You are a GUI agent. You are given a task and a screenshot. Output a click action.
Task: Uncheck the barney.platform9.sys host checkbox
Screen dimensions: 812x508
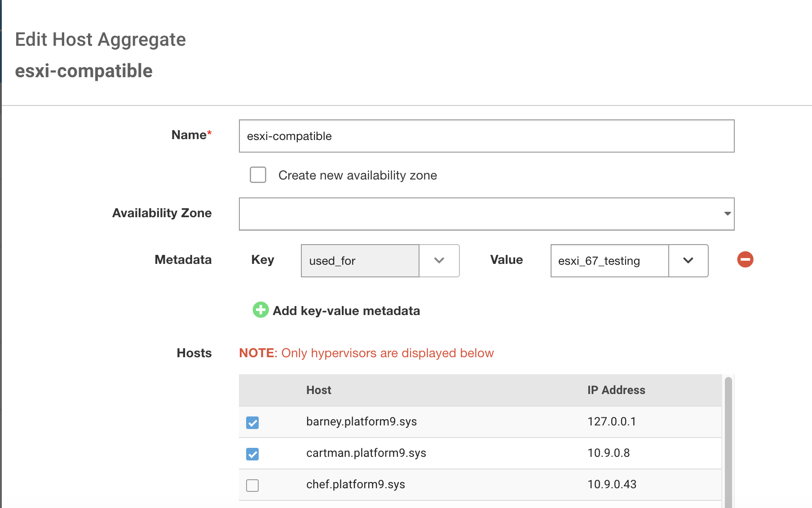tap(252, 422)
